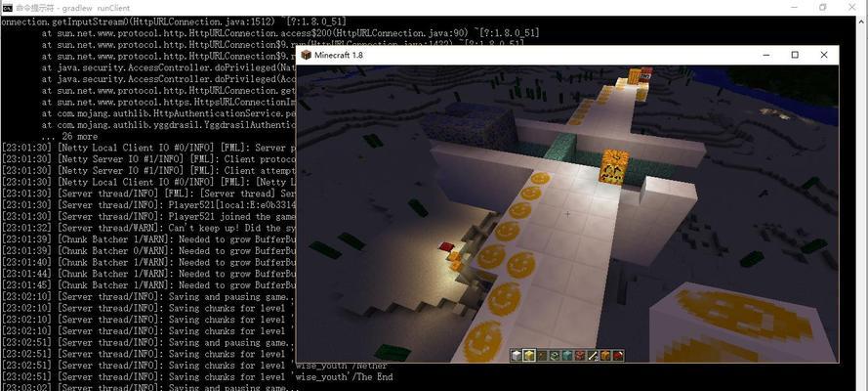Screen dimensions: 868x391
Task: Click the crosshair at the center of the game
Action: [567, 214]
